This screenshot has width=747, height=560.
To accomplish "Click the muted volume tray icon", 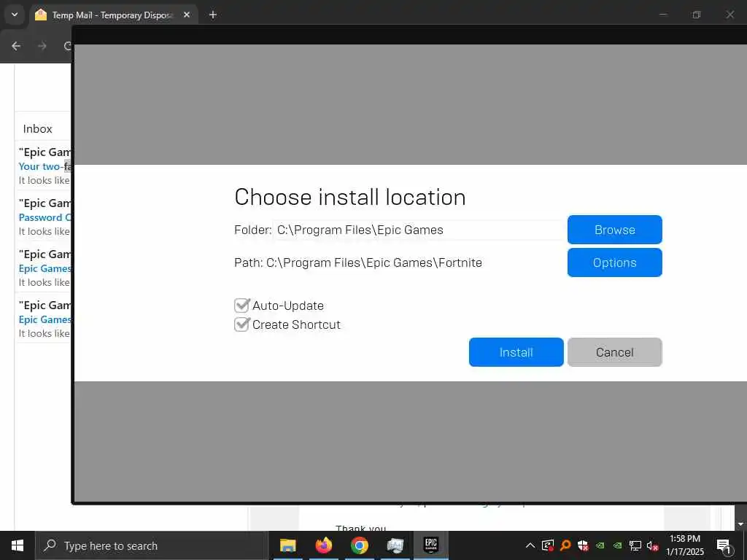I will point(652,545).
